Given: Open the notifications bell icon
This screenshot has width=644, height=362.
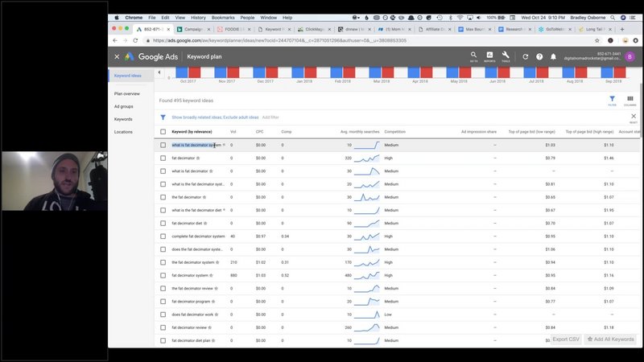Looking at the screenshot, I should [x=553, y=56].
